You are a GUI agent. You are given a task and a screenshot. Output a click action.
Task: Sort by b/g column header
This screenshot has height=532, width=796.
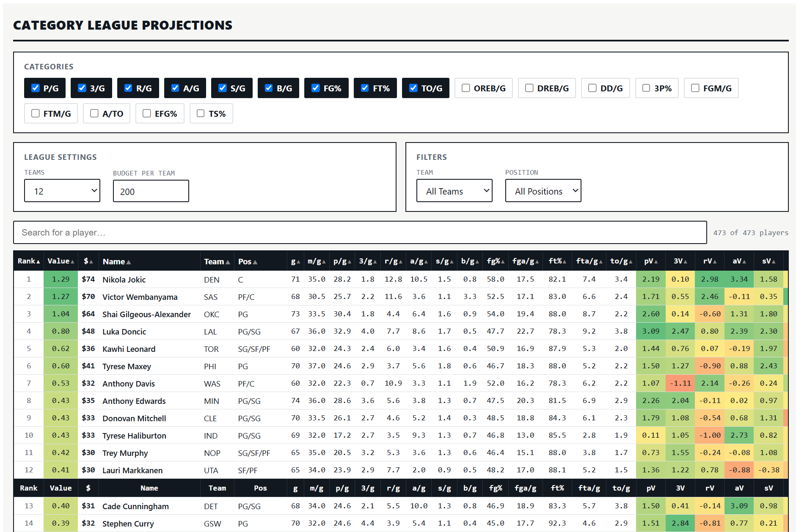(x=470, y=261)
